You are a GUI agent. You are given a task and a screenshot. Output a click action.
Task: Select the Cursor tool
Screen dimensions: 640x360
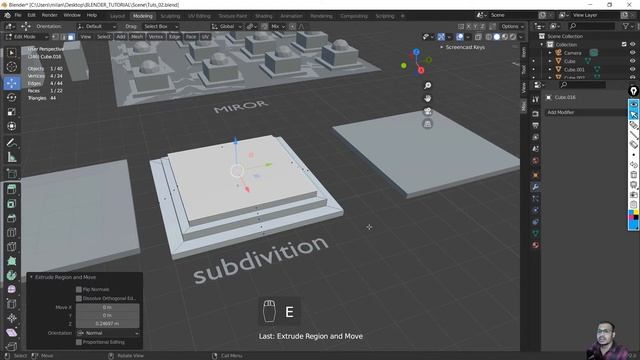pos(11,67)
